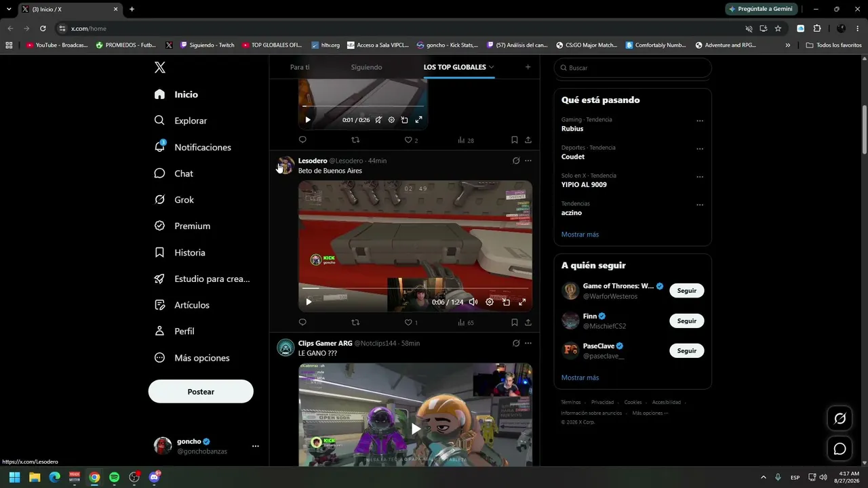Open Grok actions on Clips Gamer ARG post

516,343
